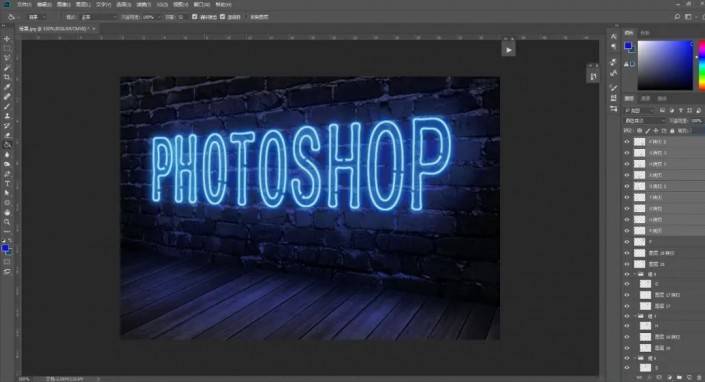Open the 窗口 (Window) menu
705x382 pixels.
click(x=201, y=4)
